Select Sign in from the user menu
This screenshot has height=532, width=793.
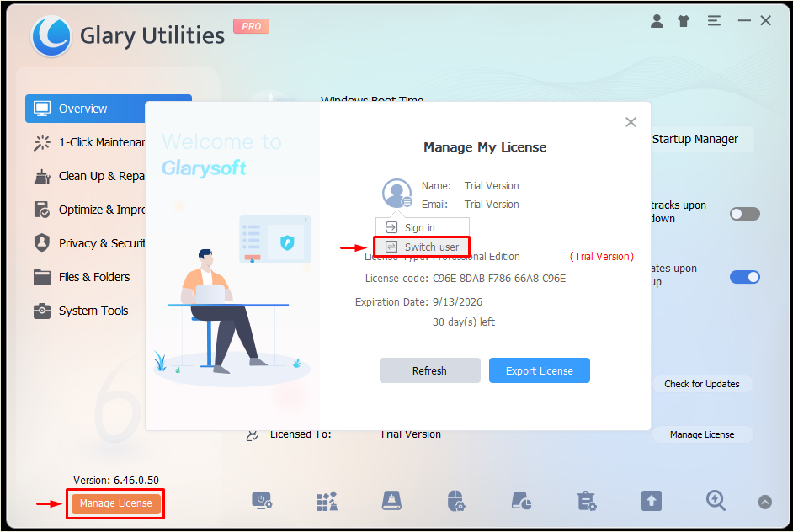click(x=423, y=227)
